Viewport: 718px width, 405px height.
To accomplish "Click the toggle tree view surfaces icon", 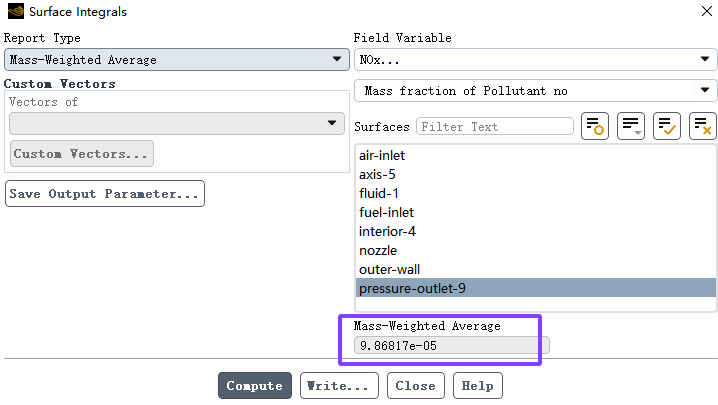I will pyautogui.click(x=595, y=126).
